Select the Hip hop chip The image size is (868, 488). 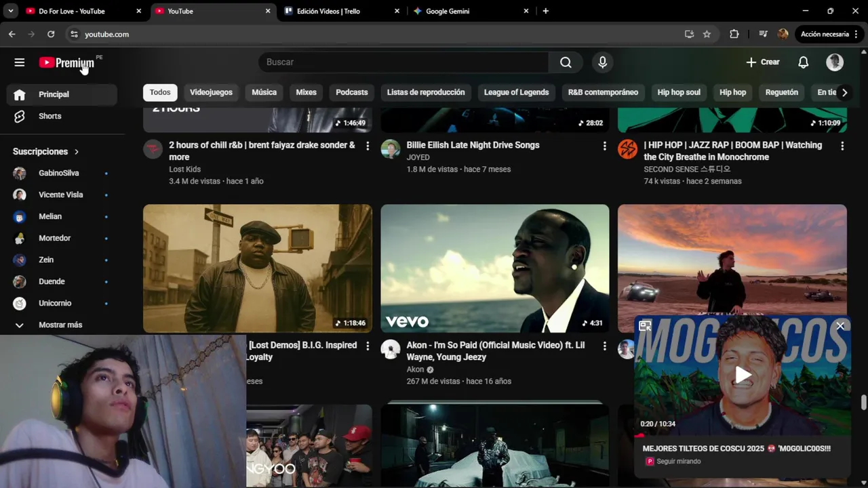tap(732, 92)
